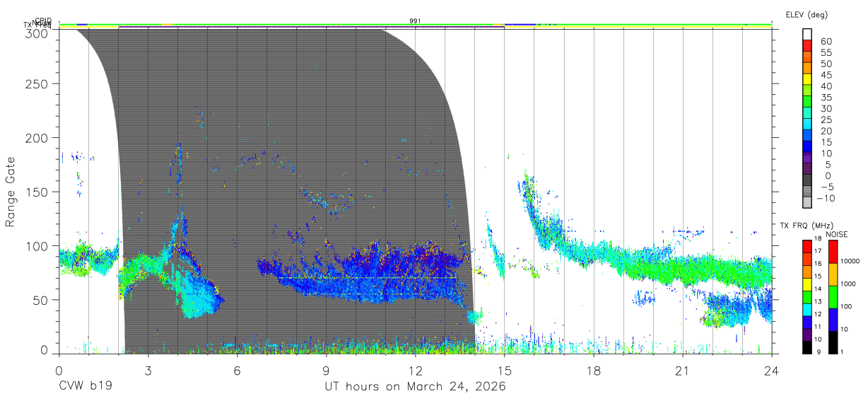Viewport: 868px width, 401px height.
Task: Click the yellow swatch in ELEV colorbar
Action: click(809, 79)
